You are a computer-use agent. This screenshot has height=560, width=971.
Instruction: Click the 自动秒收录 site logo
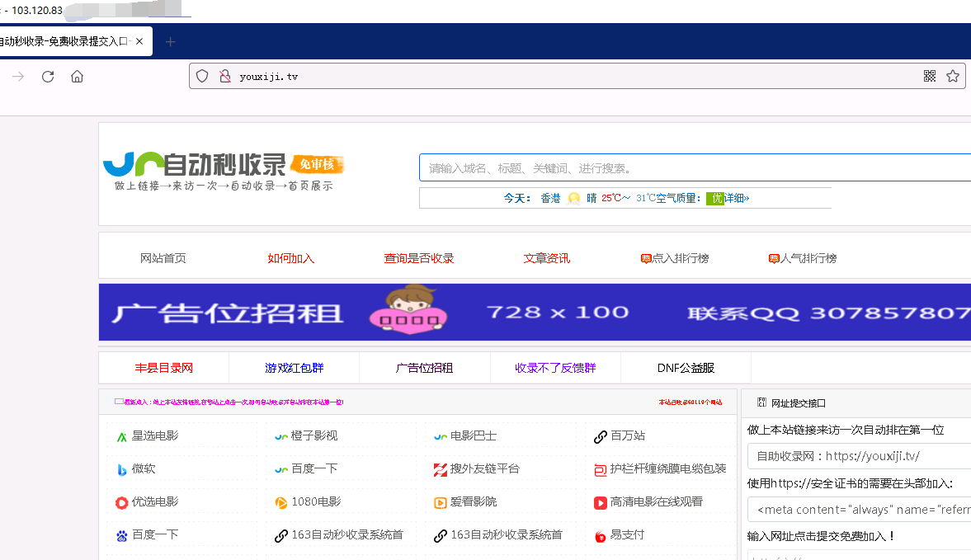[x=223, y=171]
